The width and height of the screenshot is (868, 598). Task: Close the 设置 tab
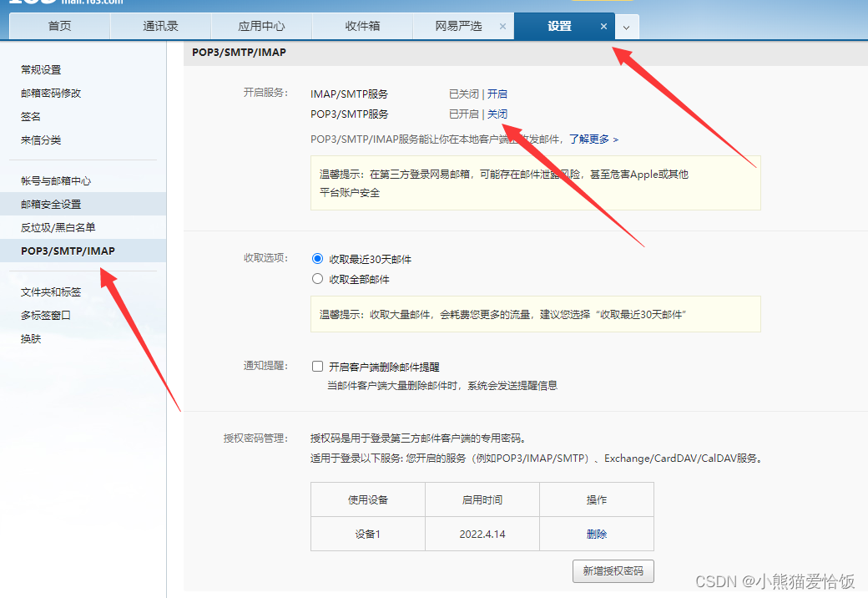point(603,26)
